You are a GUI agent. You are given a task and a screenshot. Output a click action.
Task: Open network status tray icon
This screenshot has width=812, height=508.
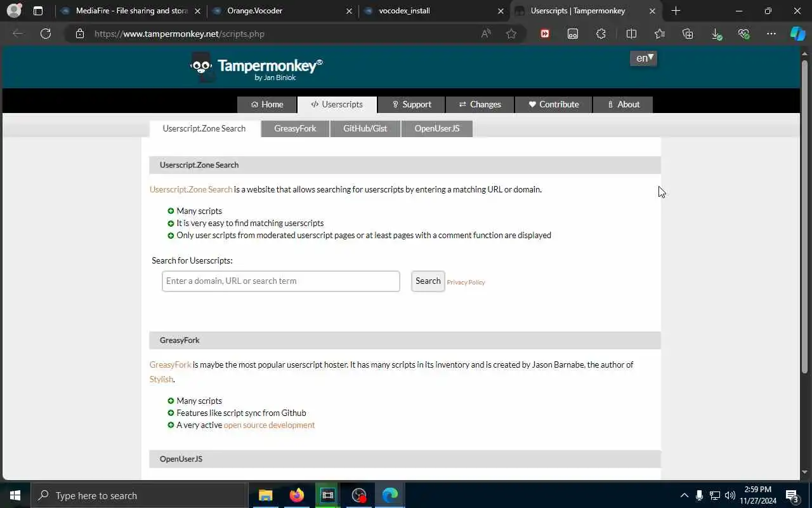(714, 495)
